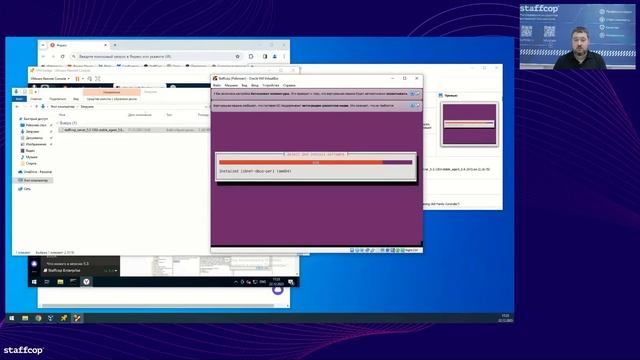This screenshot has width=640, height=360.
Task: Select the staffcop_server file in Downloads list
Action: tap(134, 130)
